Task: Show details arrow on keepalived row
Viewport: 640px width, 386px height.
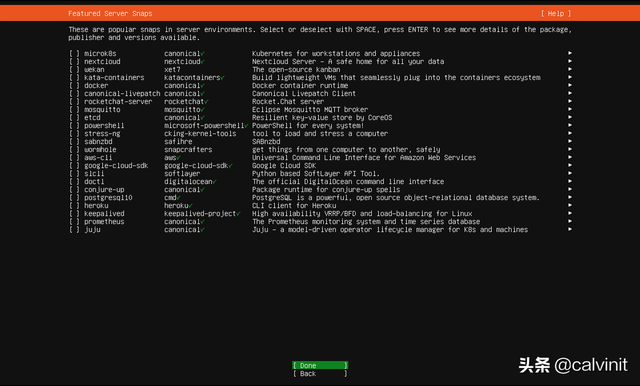Action: coord(570,213)
